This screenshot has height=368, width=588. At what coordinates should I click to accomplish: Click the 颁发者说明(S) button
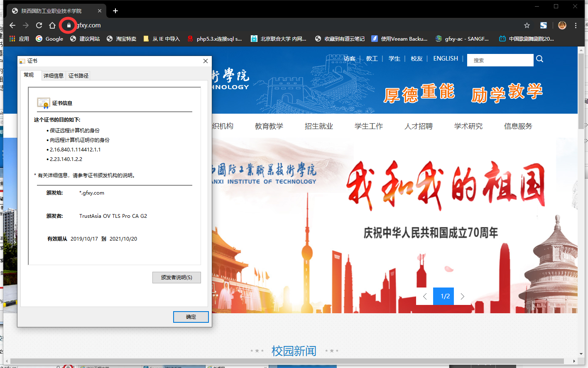(176, 277)
